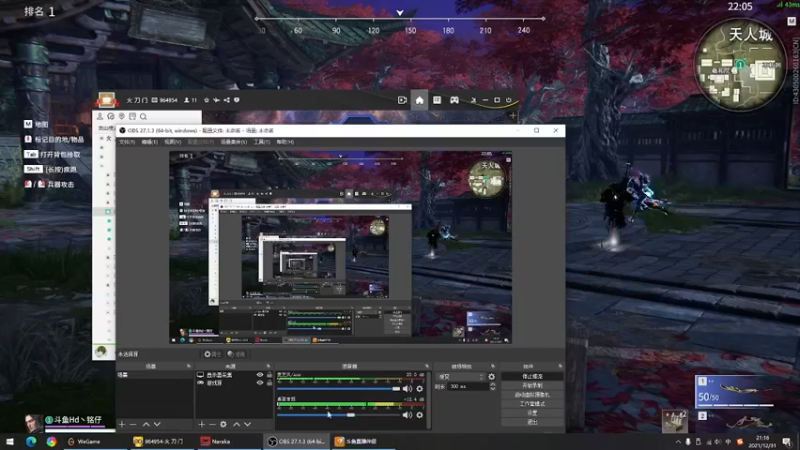
Task: Pop out the Sources dock via its header icon
Action: click(268, 366)
